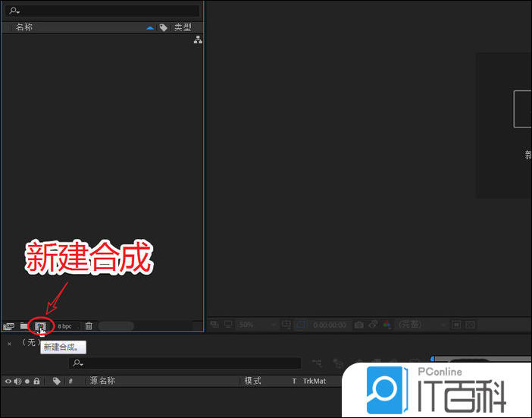Click the solo dot column header
Viewport: 532px width, 418px height.
(27, 382)
